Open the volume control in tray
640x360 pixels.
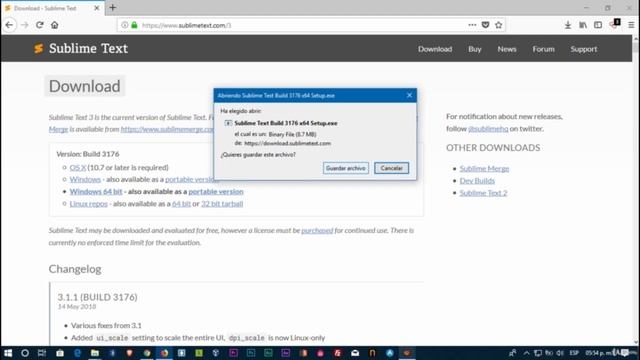[x=560, y=353]
